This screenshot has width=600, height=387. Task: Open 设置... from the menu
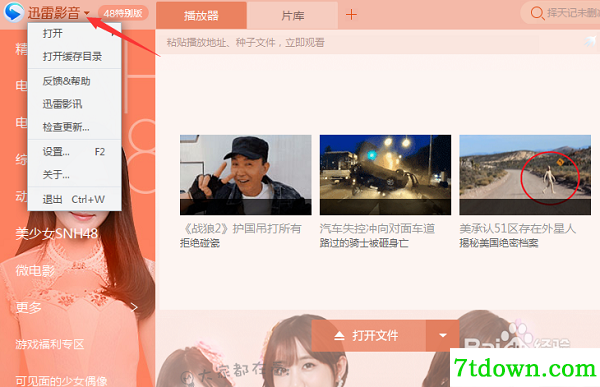pos(75,152)
